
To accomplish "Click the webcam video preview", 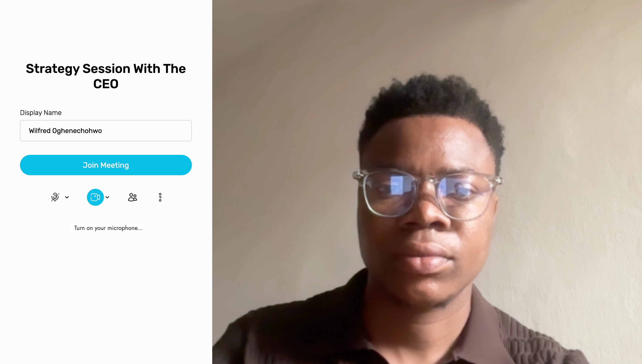I will (427, 182).
